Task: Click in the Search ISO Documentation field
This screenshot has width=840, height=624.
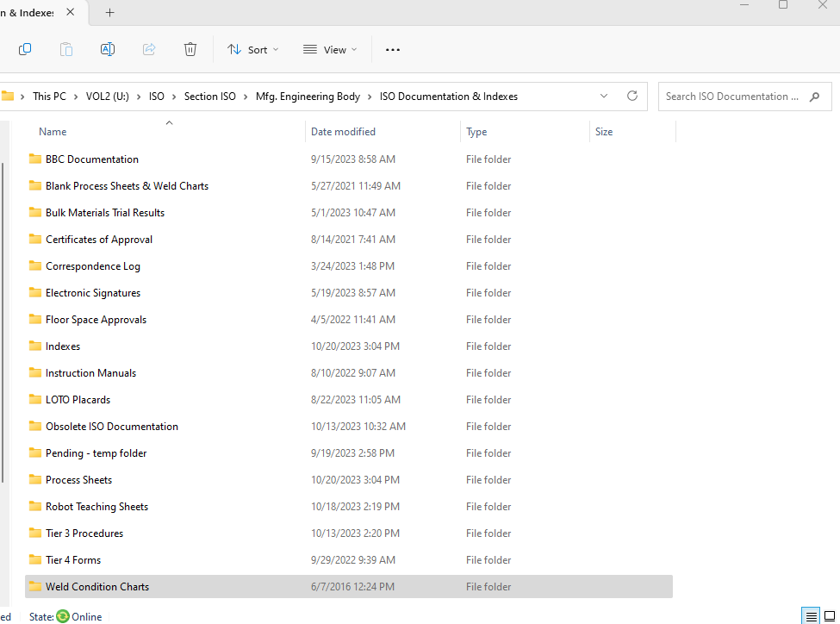Action: point(731,97)
